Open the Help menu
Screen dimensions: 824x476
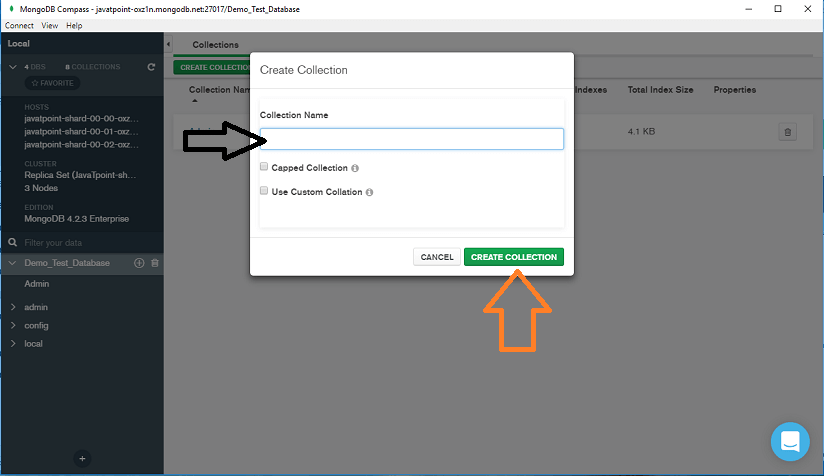(74, 25)
